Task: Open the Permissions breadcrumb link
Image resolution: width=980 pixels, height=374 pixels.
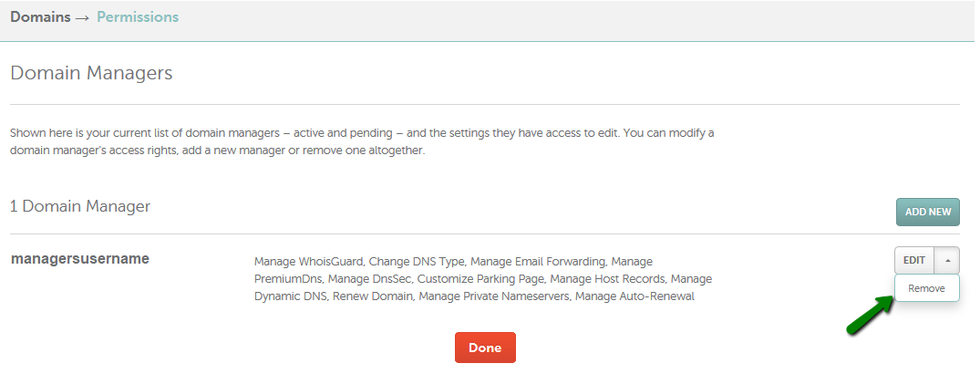Action: tap(138, 17)
